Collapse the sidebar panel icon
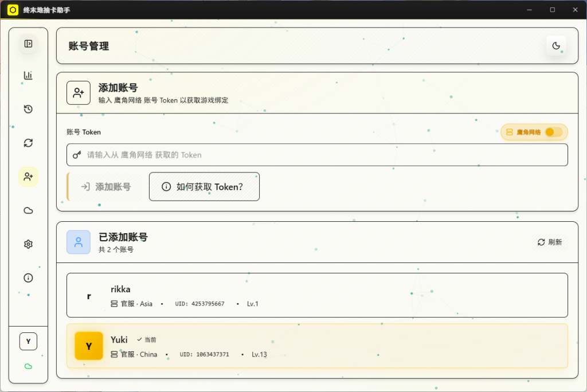Screen dimensions: 587x392 point(28,44)
